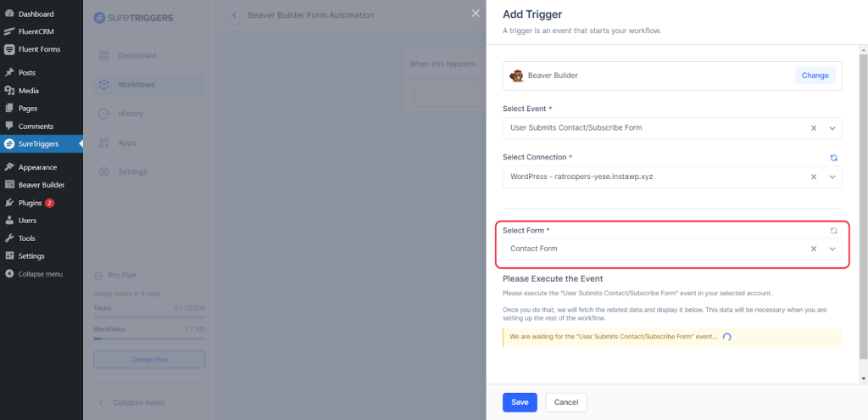Image resolution: width=868 pixels, height=420 pixels.
Task: Click the Beaver Builder app icon
Action: point(516,76)
